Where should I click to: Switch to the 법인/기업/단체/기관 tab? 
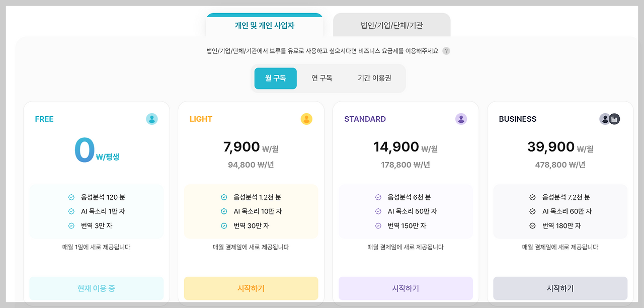coord(391,24)
